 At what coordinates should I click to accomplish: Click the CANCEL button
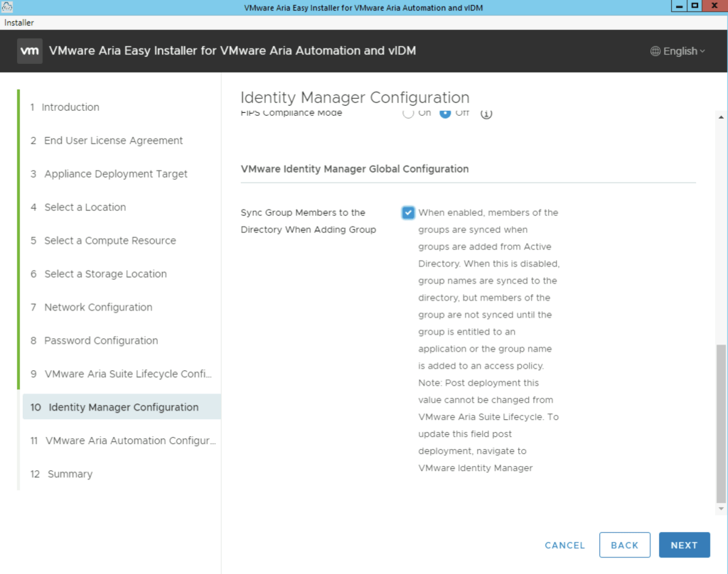[x=564, y=546]
